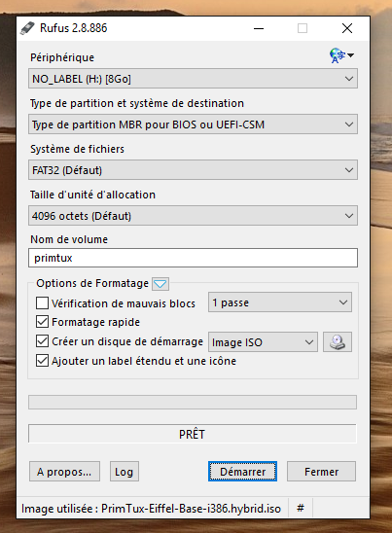Viewport: 392px width, 533px height.
Task: Click the Rufus USB drive title icon
Action: click(x=27, y=28)
